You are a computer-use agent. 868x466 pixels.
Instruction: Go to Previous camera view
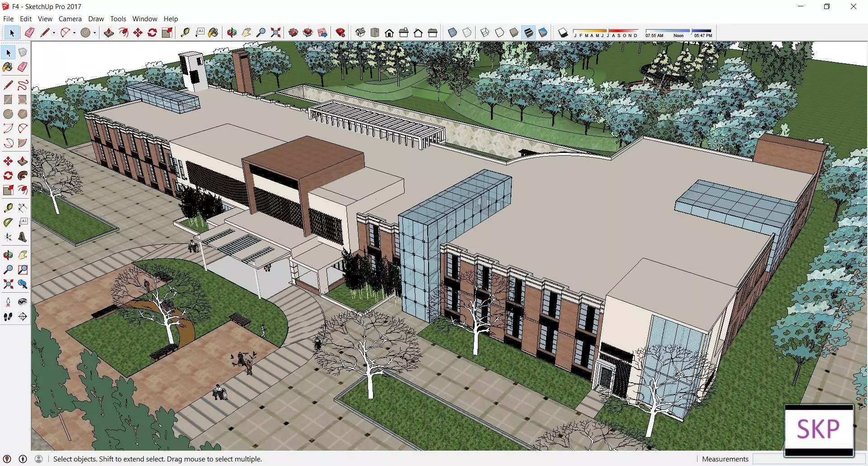(x=23, y=284)
